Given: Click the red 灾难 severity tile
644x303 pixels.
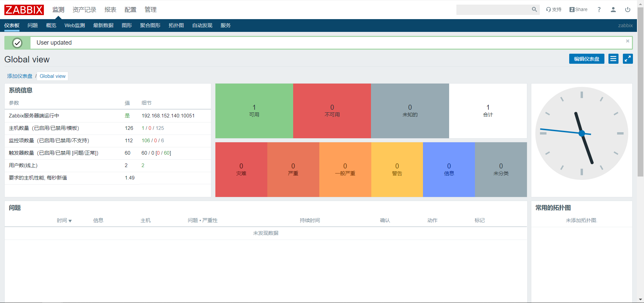Looking at the screenshot, I should coord(241,169).
